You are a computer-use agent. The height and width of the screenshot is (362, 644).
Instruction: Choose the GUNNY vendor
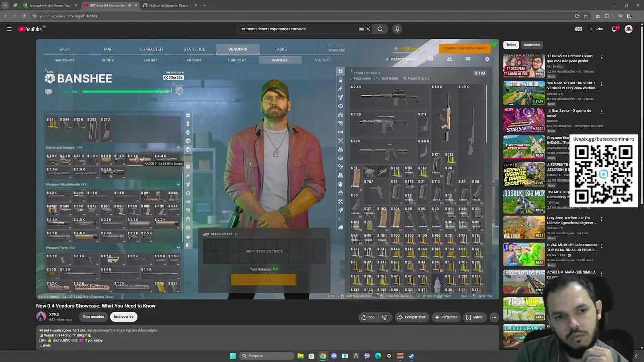pos(108,60)
